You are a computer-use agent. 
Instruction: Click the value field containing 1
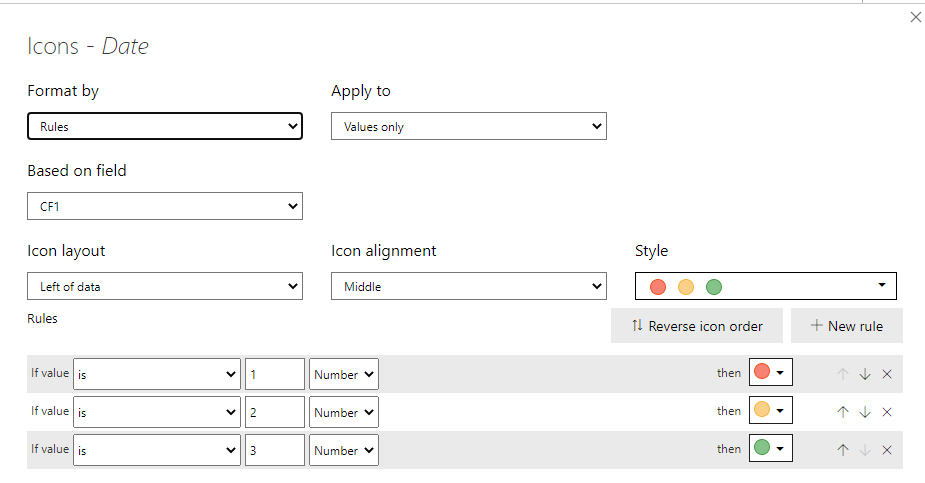pos(275,374)
